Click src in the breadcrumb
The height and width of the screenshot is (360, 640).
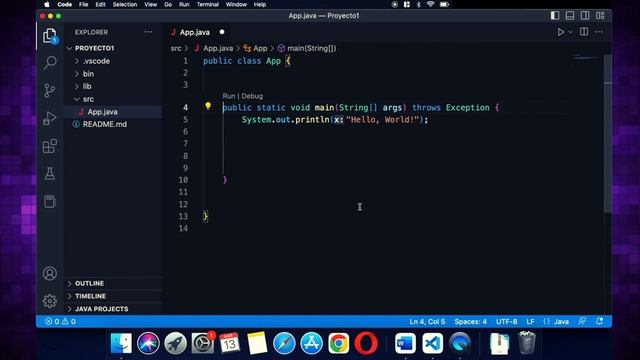coord(176,48)
